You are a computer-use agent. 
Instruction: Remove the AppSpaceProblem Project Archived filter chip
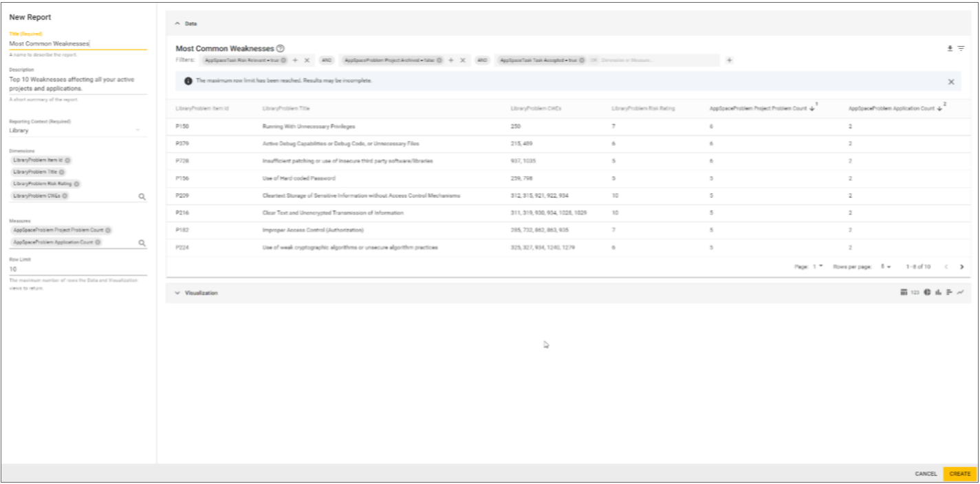click(462, 60)
